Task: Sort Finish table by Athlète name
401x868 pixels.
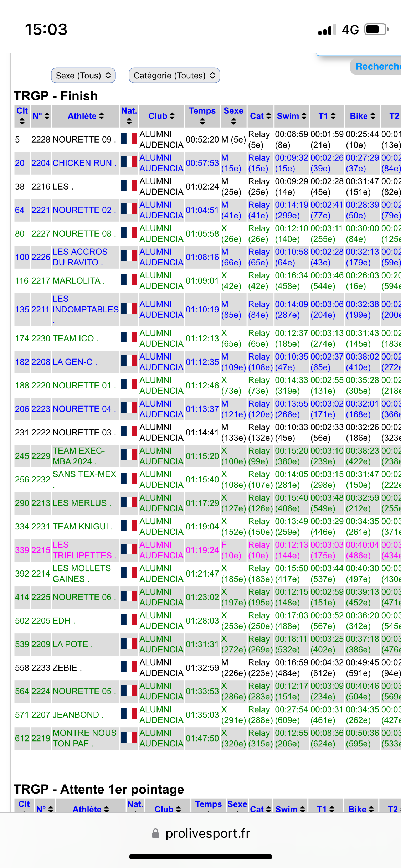Action: 86,116
